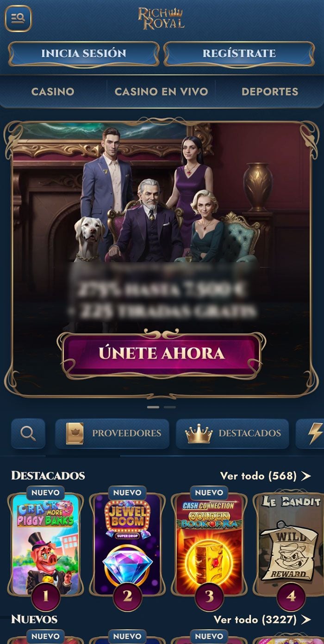This screenshot has width=324, height=644.
Task: Expand Nuevos with Ver todo (3227)
Action: 262,619
